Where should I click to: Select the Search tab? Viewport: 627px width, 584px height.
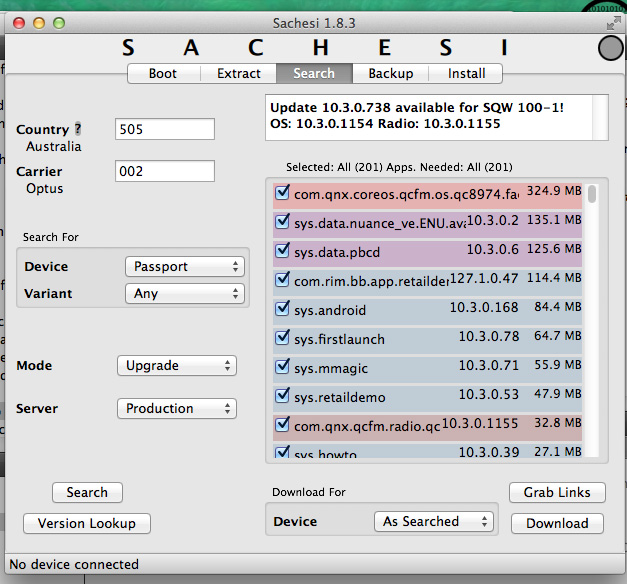pos(314,74)
